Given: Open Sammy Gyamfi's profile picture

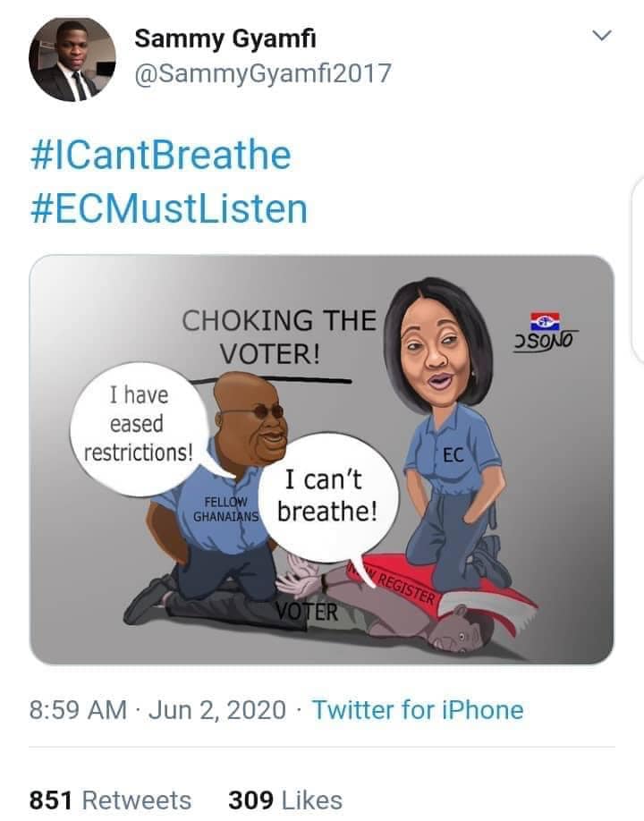Looking at the screenshot, I should pos(72,59).
